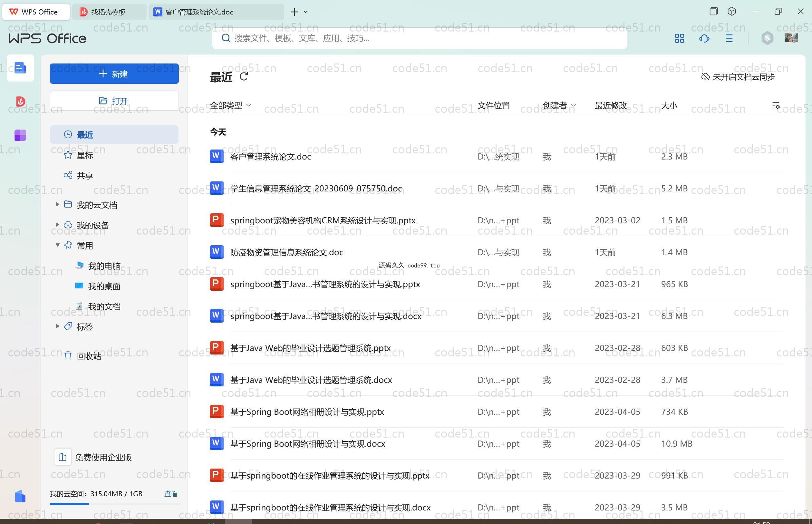Select 最近 in the sidebar
The height and width of the screenshot is (524, 812).
114,134
